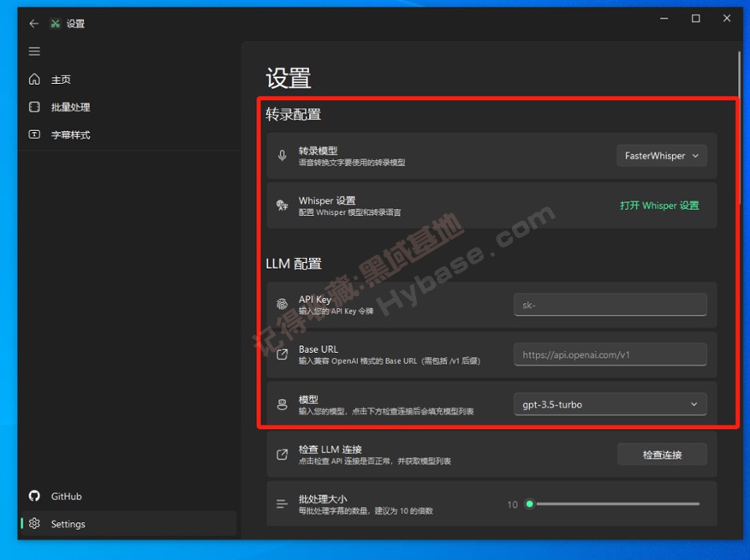Click the 转录配置 section heading
750x560 pixels.
coord(293,114)
